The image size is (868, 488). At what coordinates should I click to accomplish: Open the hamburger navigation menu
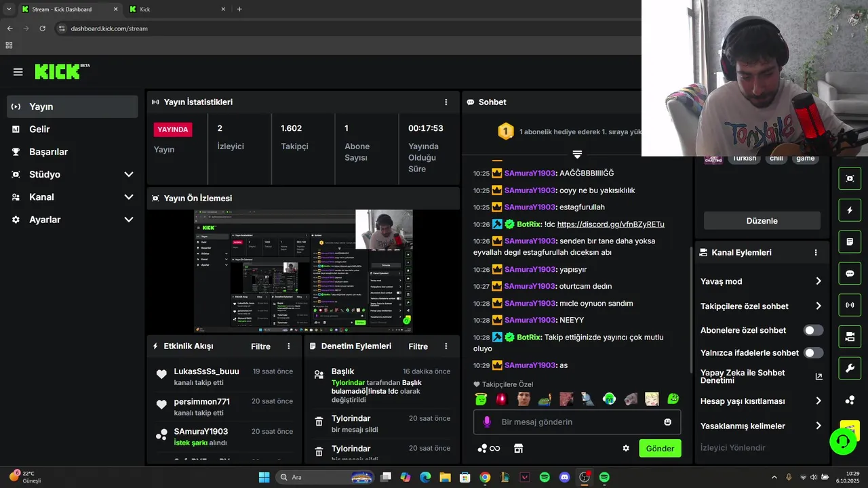click(18, 72)
